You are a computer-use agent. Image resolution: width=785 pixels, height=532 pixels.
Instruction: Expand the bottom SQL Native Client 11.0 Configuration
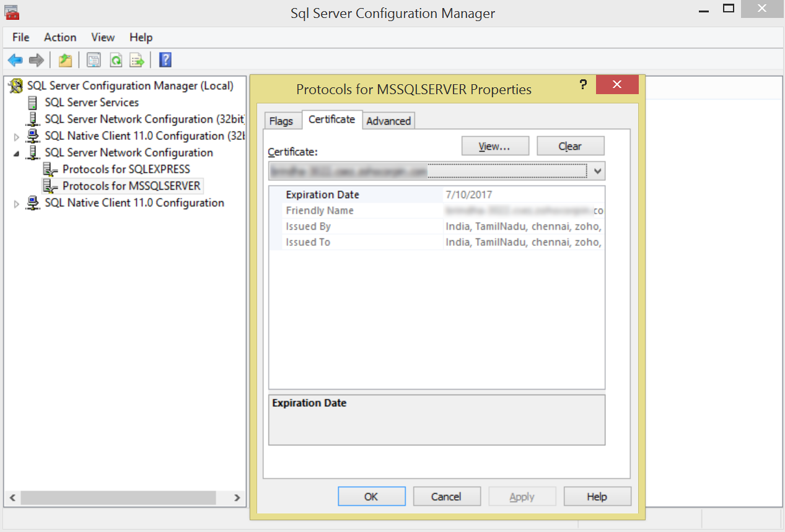click(16, 203)
